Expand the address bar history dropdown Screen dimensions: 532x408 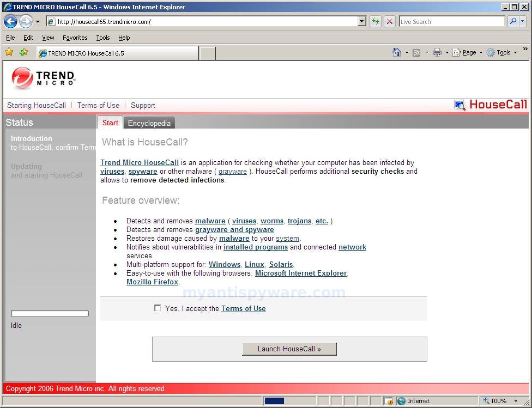(362, 22)
